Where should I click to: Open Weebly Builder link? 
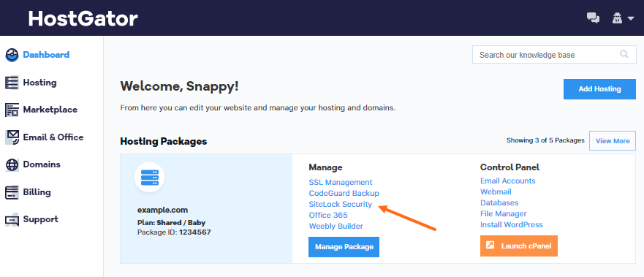click(x=336, y=226)
